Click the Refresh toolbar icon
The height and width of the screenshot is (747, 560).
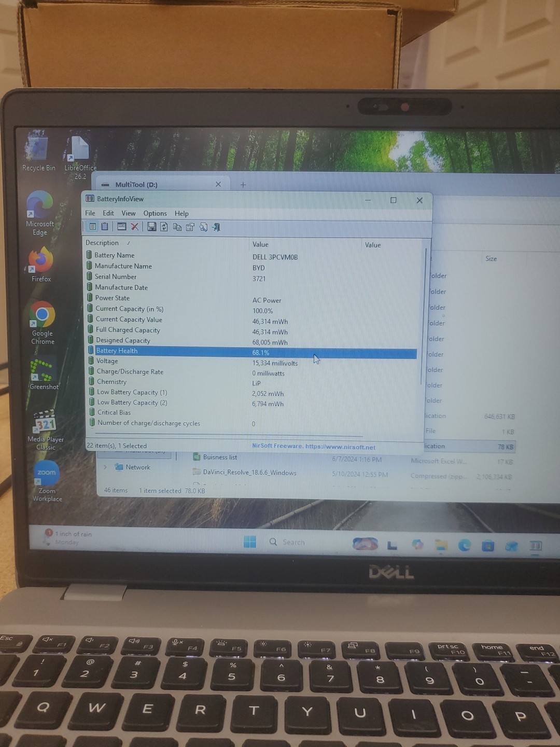pyautogui.click(x=164, y=227)
